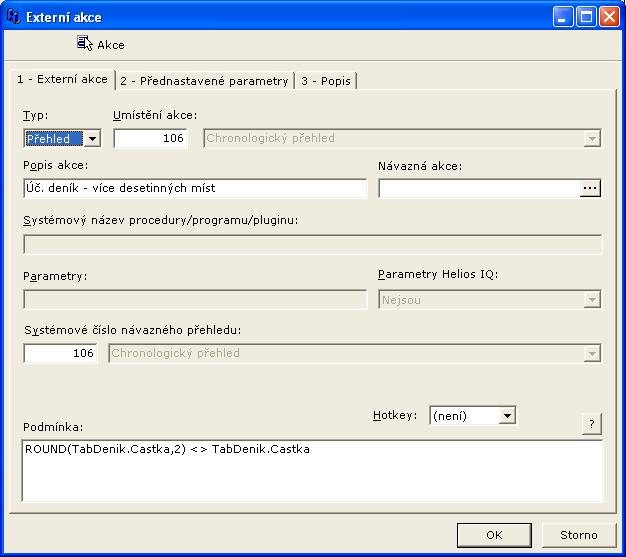
Task: Expand the Systémové číslo návazného přehledu dropdown
Action: [592, 353]
